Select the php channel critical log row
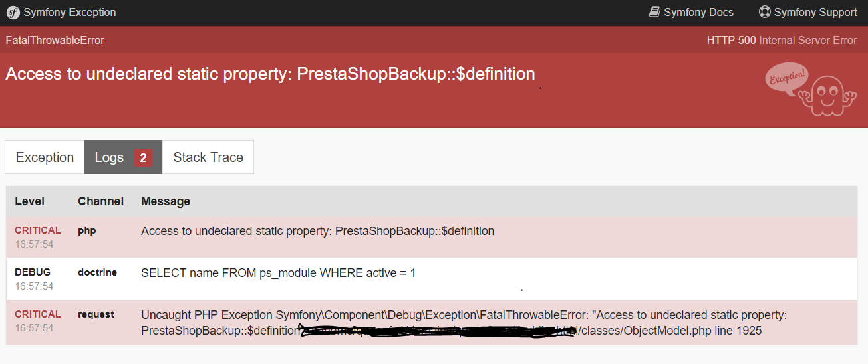This screenshot has width=868, height=364. point(432,237)
